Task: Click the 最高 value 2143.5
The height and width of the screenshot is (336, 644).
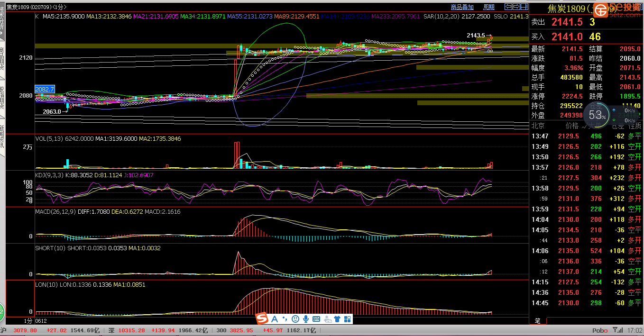Action: tap(630, 77)
